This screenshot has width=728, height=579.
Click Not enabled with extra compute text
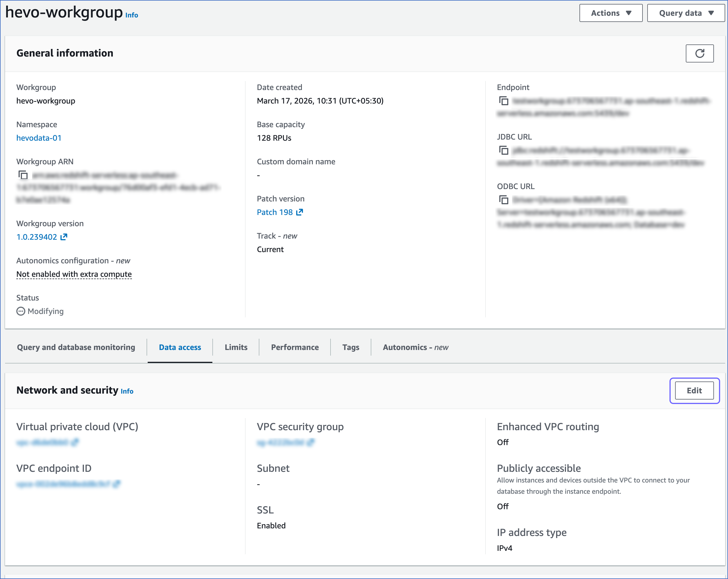pyautogui.click(x=74, y=274)
